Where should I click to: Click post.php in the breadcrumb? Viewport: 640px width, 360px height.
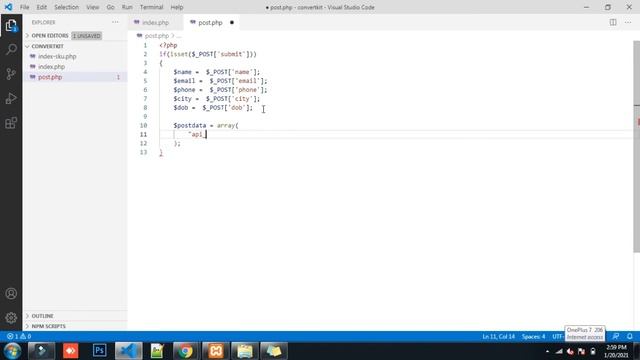tap(157, 36)
